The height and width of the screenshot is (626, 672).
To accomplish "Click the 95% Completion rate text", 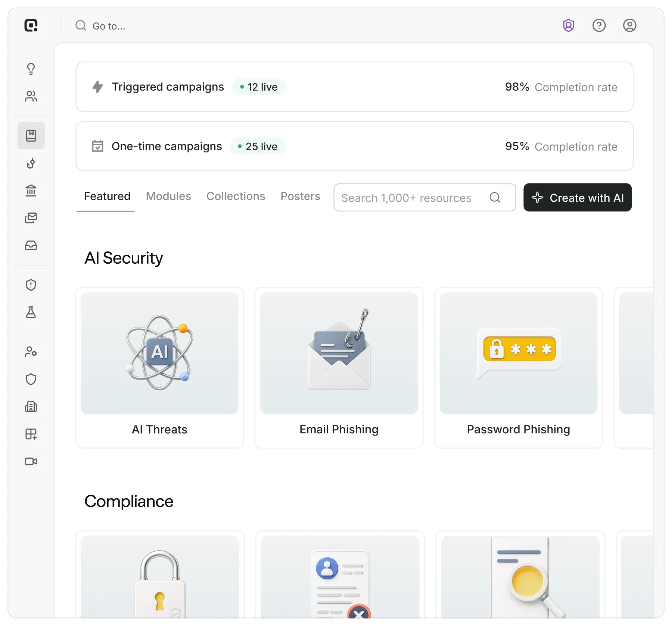I will (x=561, y=146).
